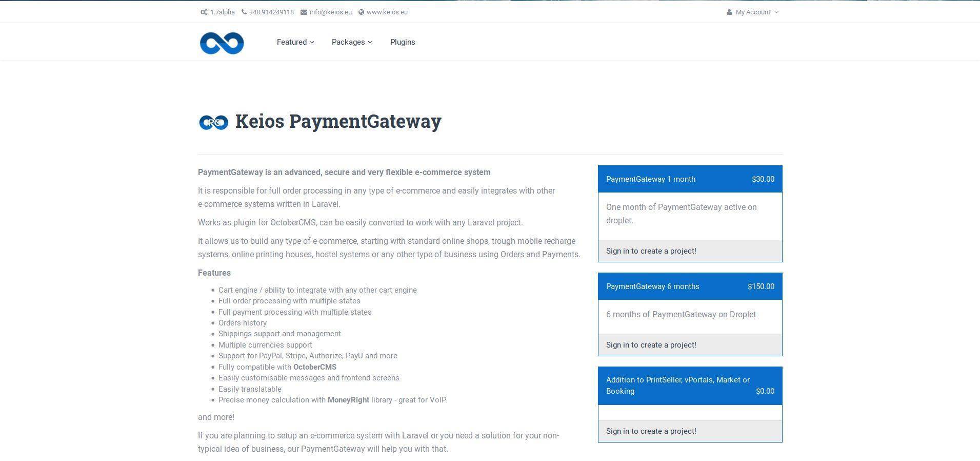Click the globe icon beside www.keios.eu
Image resolution: width=980 pixels, height=461 pixels.
pyautogui.click(x=361, y=12)
